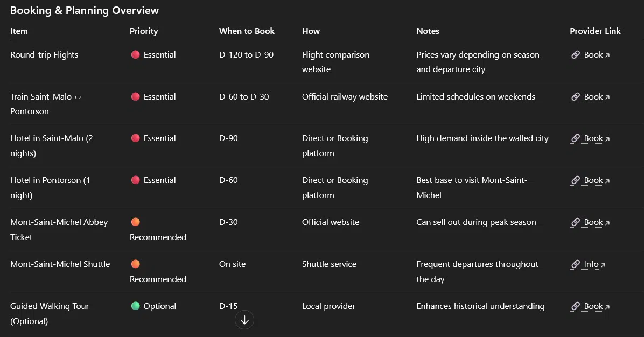Image resolution: width=644 pixels, height=337 pixels.
Task: Click the red dot for Hotel in Pontorson
Action: pos(135,179)
